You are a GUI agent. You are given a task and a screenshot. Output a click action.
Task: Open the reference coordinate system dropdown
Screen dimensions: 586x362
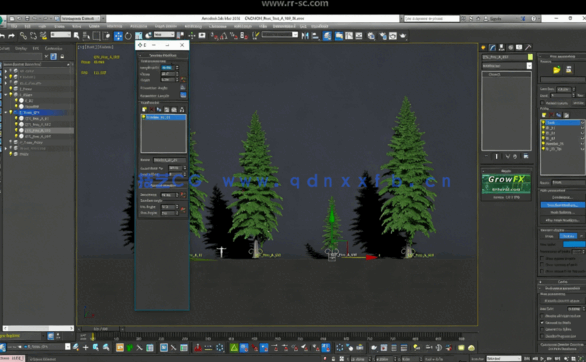pos(164,35)
